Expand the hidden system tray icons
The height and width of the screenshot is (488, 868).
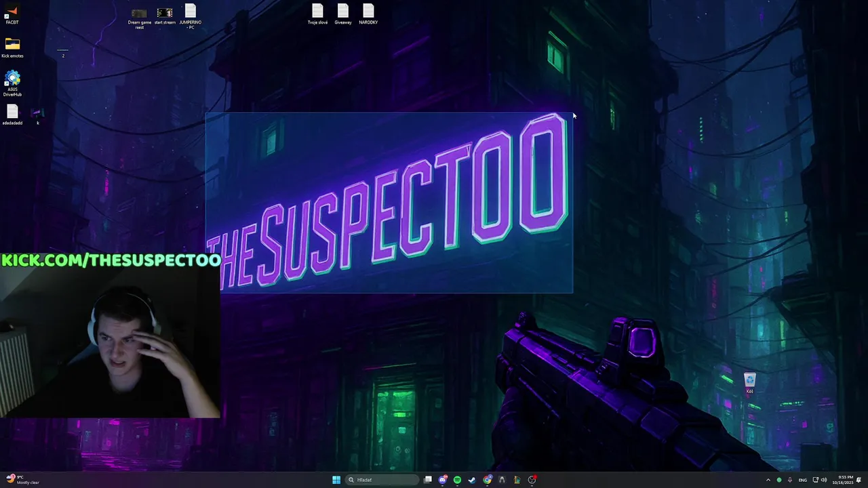pos(768,480)
